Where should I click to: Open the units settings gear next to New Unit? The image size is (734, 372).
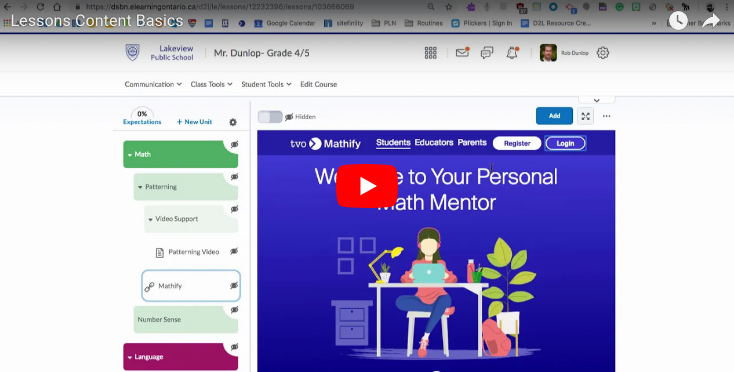[x=233, y=122]
